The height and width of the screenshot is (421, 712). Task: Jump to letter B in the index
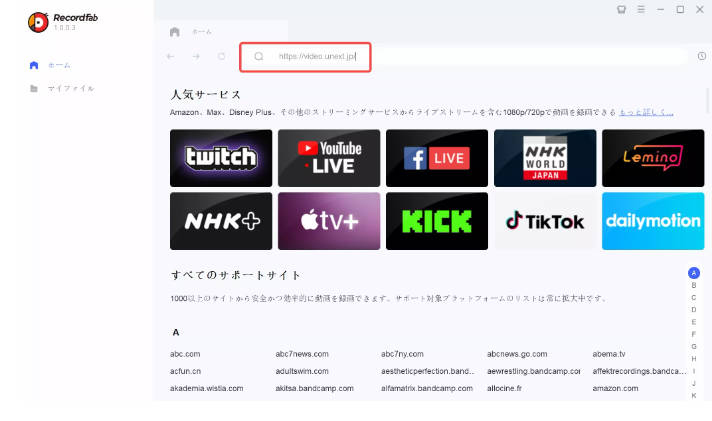[694, 285]
